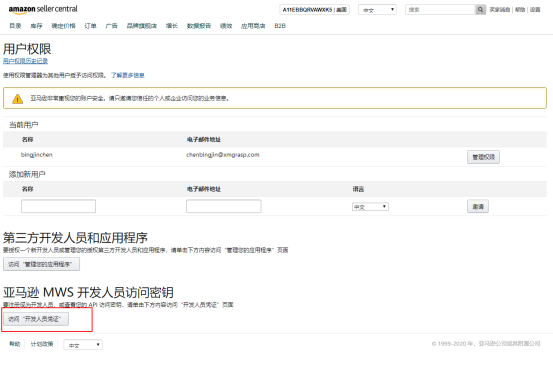553x365 pixels.
Task: Open the 品牌旗舰店 navigation menu
Action: (x=142, y=26)
